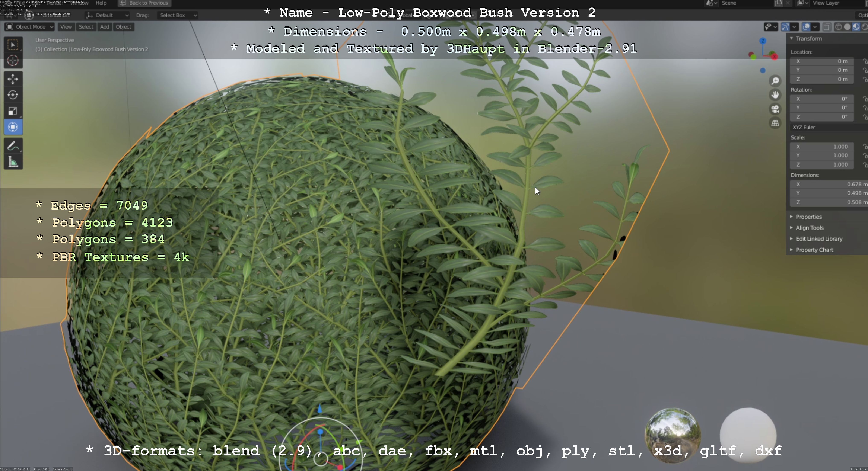Toggle X-Ray mode
The image size is (868, 471).
pos(827,27)
